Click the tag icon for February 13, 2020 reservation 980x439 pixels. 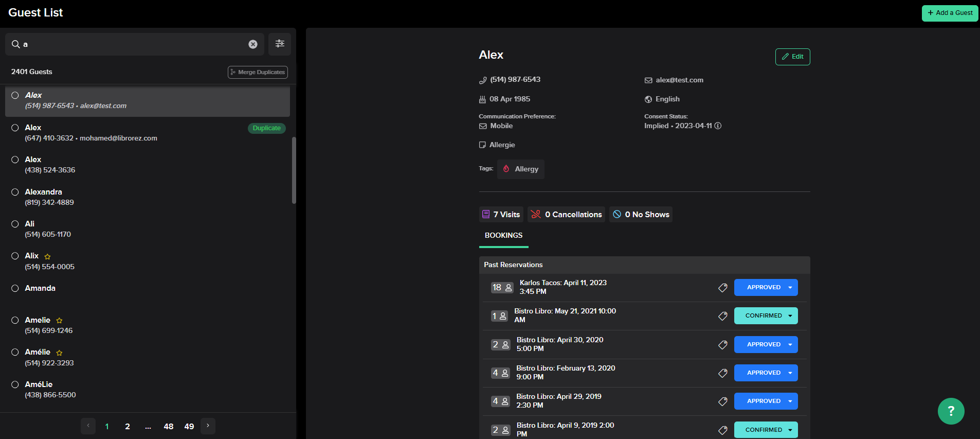coord(722,373)
